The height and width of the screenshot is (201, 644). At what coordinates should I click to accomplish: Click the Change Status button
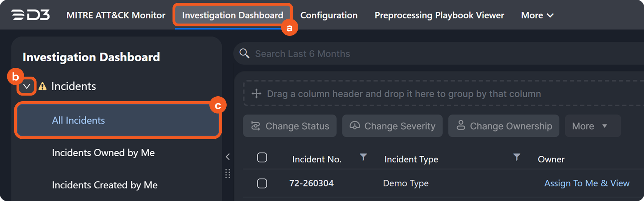(290, 126)
